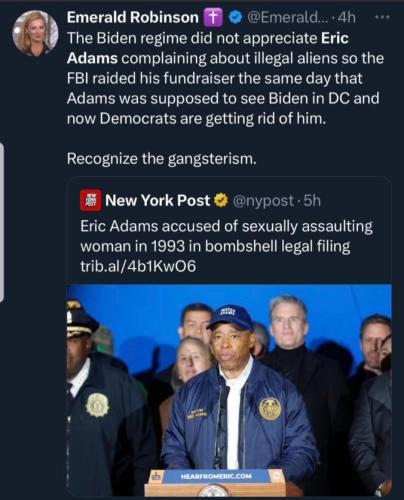Click the bolded Eric Adams text

207,48
